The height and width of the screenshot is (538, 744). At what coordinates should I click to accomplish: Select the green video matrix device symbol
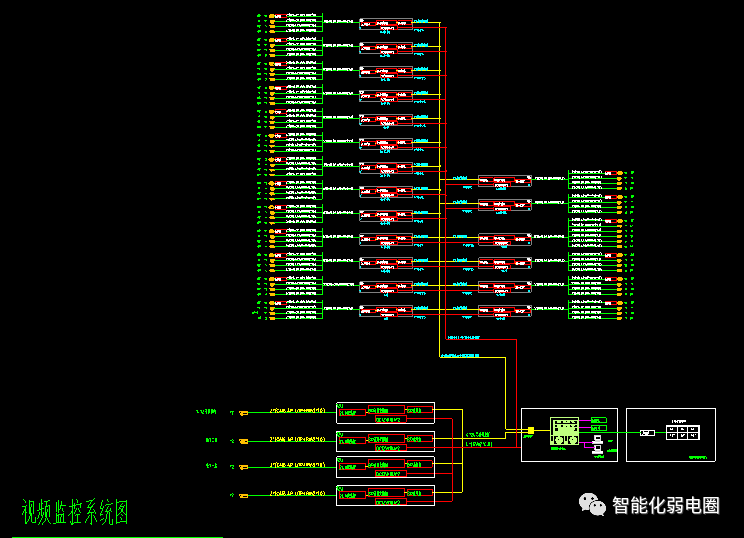point(564,431)
